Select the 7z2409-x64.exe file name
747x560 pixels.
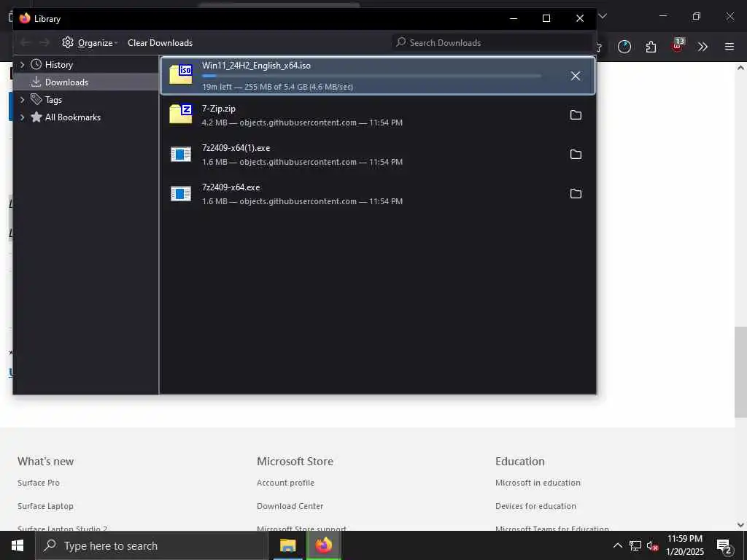231,187
